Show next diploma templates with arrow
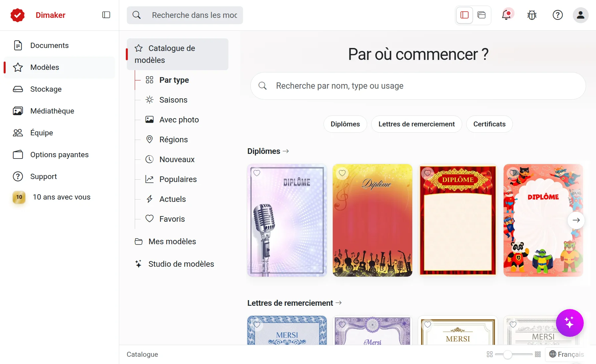The image size is (596, 364). [x=576, y=220]
